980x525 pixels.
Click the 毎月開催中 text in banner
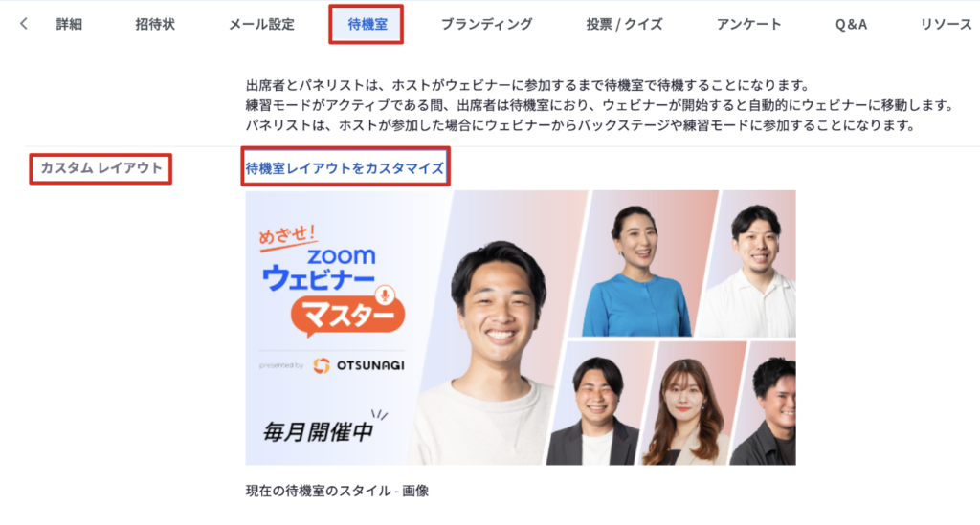(x=319, y=431)
